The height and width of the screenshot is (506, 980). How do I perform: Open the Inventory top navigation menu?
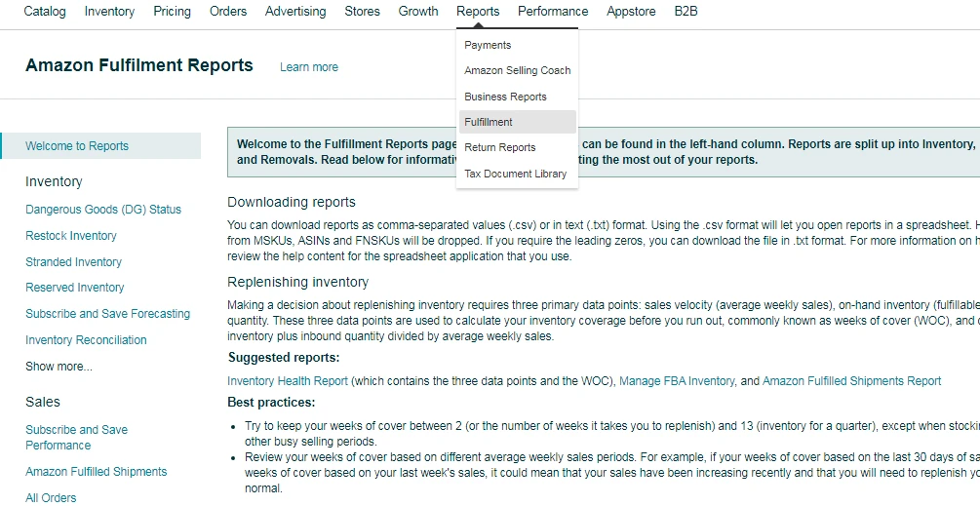point(109,12)
